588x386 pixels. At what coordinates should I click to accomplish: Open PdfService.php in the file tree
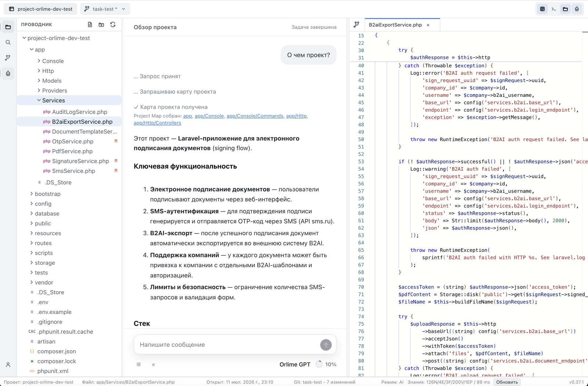click(x=70, y=151)
